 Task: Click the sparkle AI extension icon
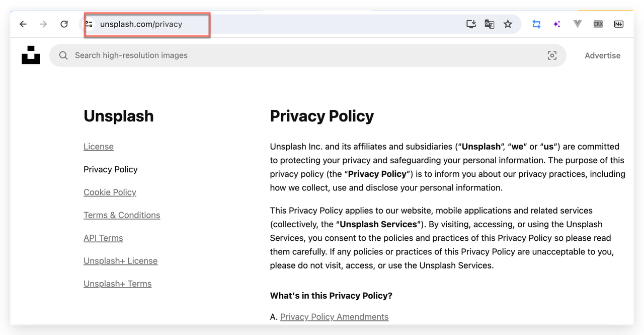point(556,24)
